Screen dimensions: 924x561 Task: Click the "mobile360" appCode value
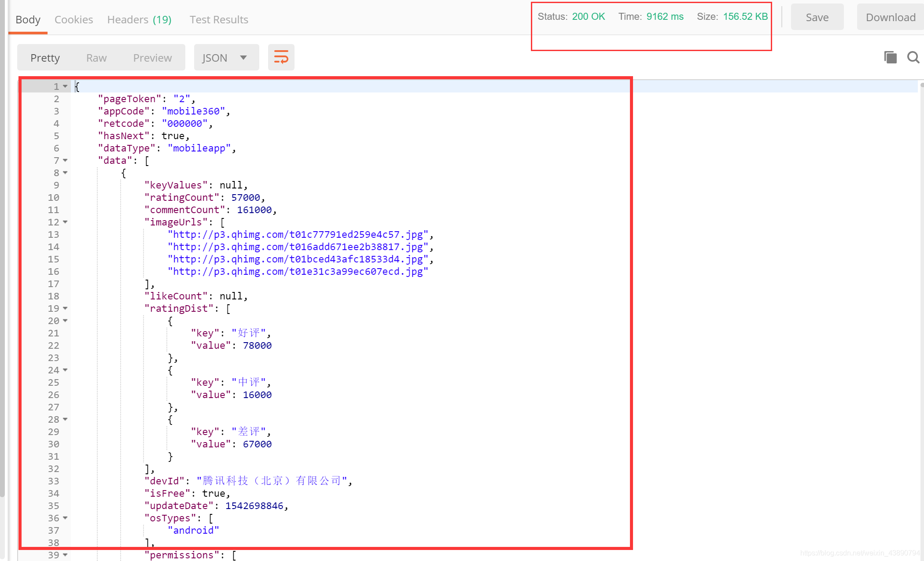pos(193,111)
